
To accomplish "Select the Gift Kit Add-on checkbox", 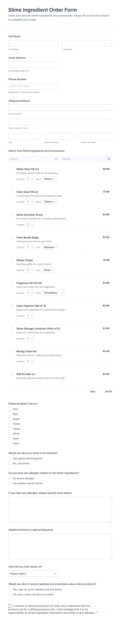I will pyautogui.click(x=12, y=374).
